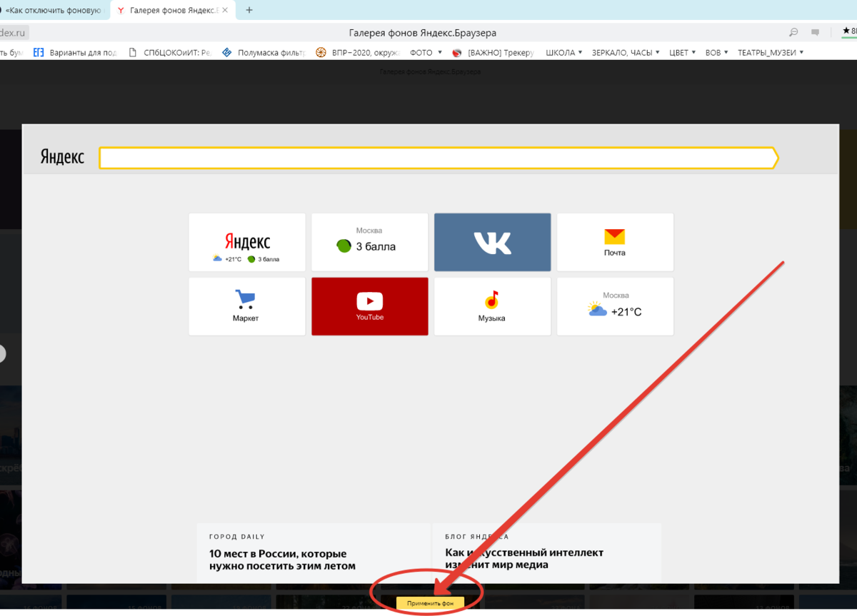Click the magnifier icon in address bar

[793, 33]
